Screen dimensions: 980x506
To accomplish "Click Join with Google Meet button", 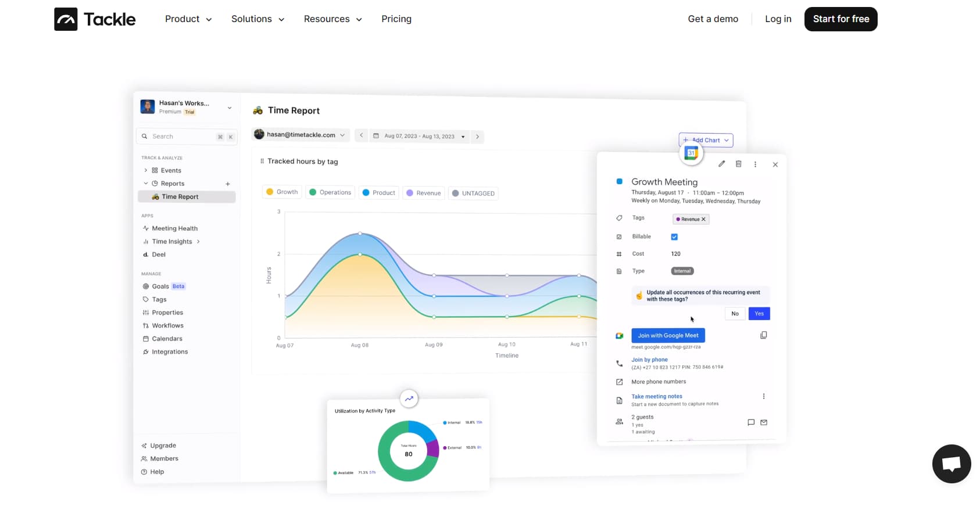I will tap(668, 335).
